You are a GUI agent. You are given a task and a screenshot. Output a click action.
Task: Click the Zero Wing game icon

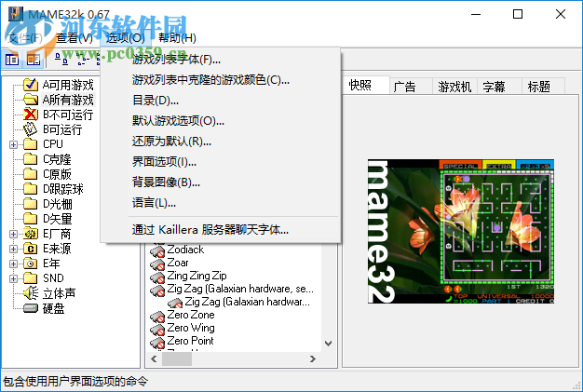point(157,330)
